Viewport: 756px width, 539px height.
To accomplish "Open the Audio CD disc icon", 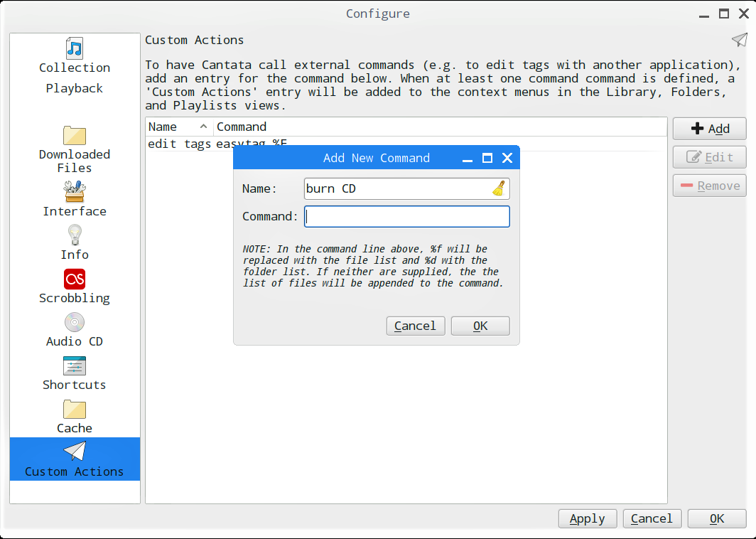I will 74,322.
